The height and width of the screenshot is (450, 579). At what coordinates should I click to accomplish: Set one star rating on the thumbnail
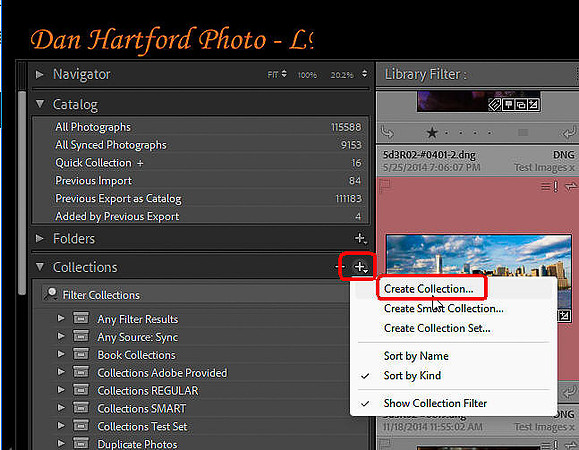pos(432,132)
